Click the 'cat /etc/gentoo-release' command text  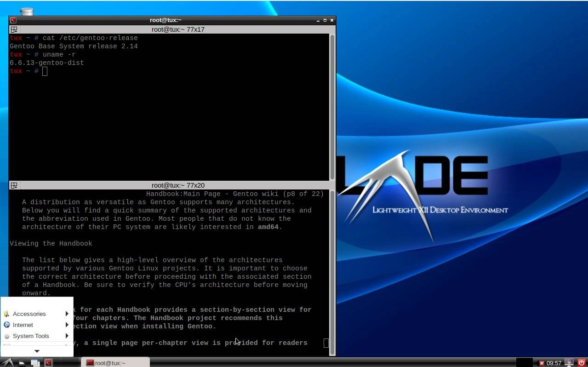coord(90,38)
